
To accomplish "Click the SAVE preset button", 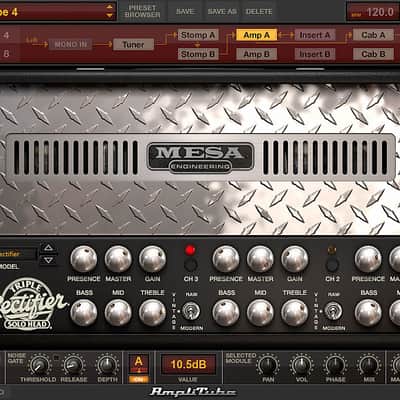I will tap(185, 11).
